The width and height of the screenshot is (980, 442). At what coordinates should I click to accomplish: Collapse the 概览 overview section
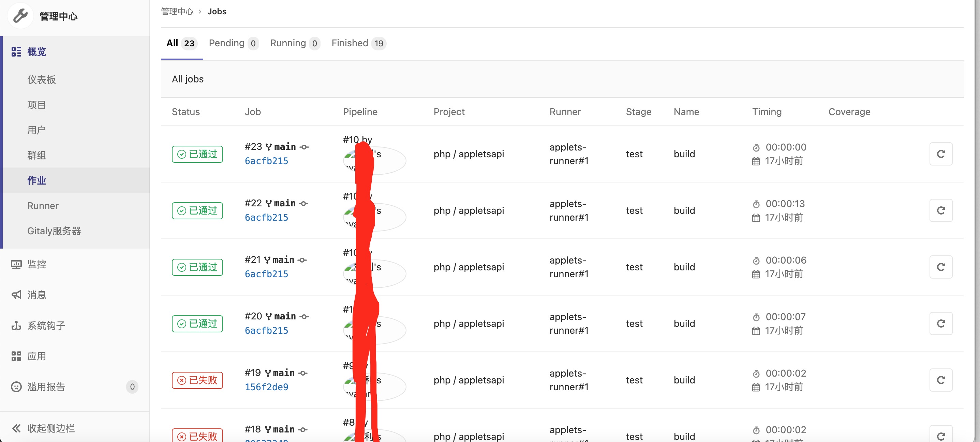tap(36, 52)
